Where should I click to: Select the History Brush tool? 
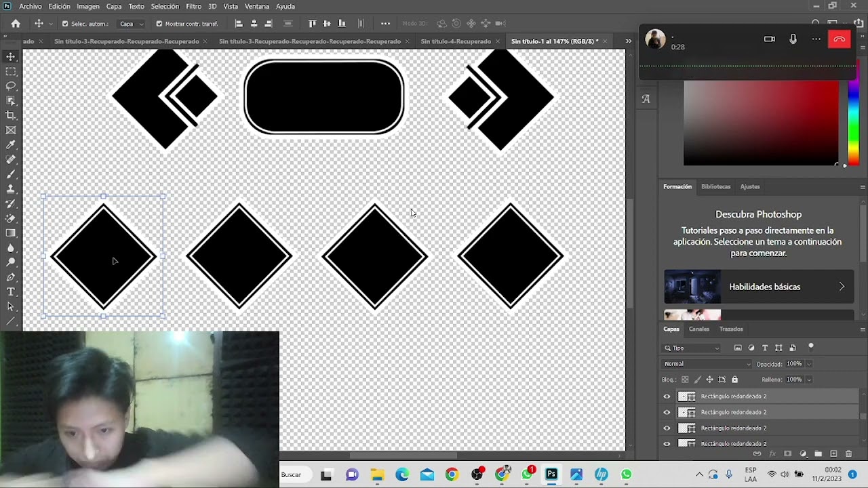11,204
